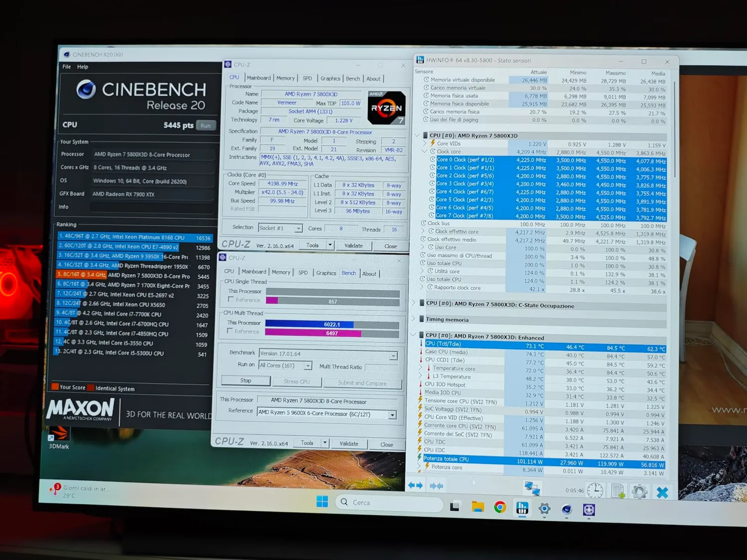Click the Run button in Cinebench
This screenshot has height=560, width=747.
[206, 125]
